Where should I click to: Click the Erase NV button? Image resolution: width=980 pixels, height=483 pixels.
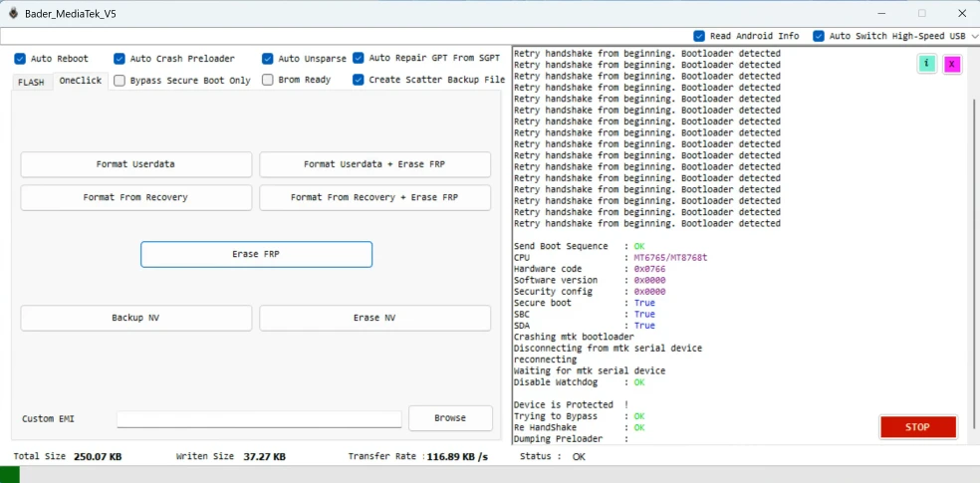[x=375, y=318]
